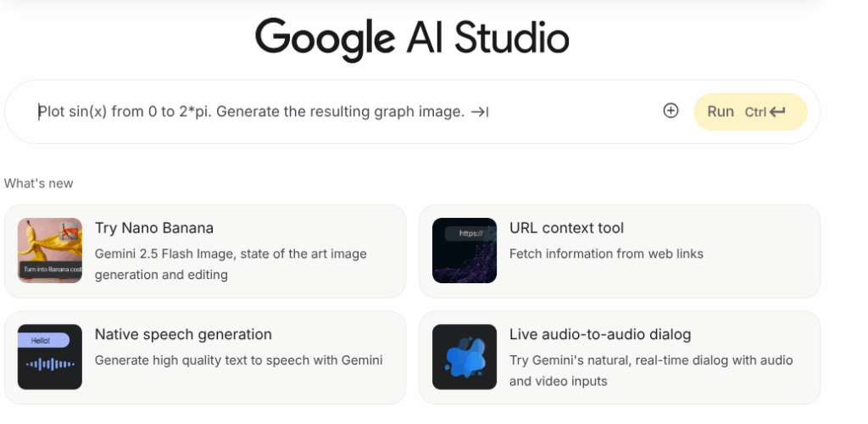Click the Google AI Studio logo title
Image resolution: width=868 pixels, height=424 pixels.
(412, 39)
